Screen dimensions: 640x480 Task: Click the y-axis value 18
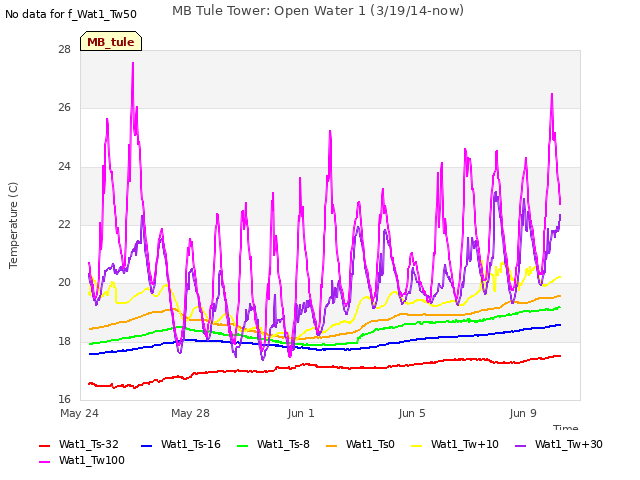point(64,341)
